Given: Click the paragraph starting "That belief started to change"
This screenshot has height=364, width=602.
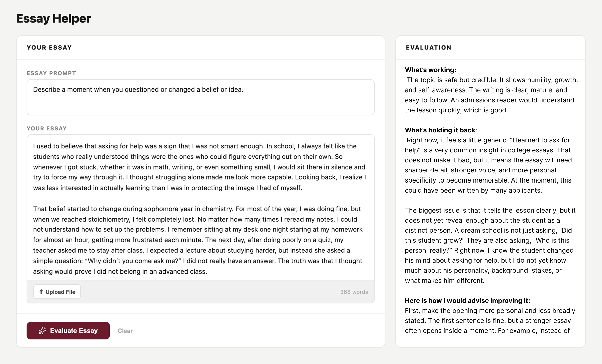Looking at the screenshot, I should click(198, 240).
